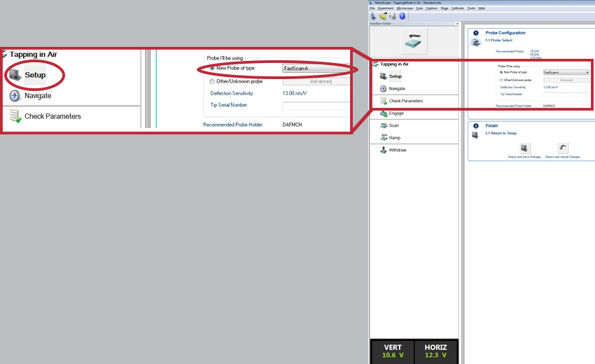595x364 pixels.
Task: Open a file using the folder icon
Action: (x=383, y=16)
